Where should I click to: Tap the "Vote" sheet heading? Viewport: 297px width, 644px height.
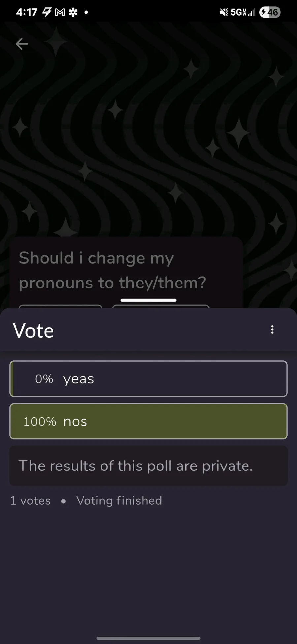point(33,330)
